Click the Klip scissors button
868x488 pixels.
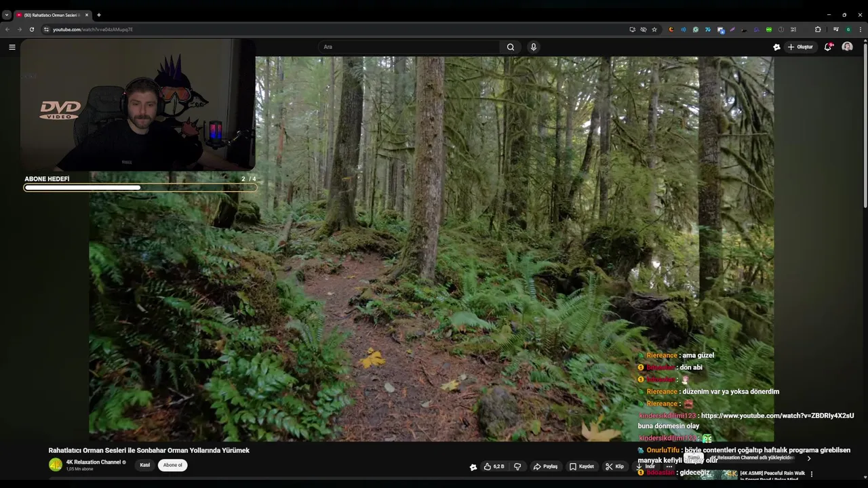tap(614, 466)
